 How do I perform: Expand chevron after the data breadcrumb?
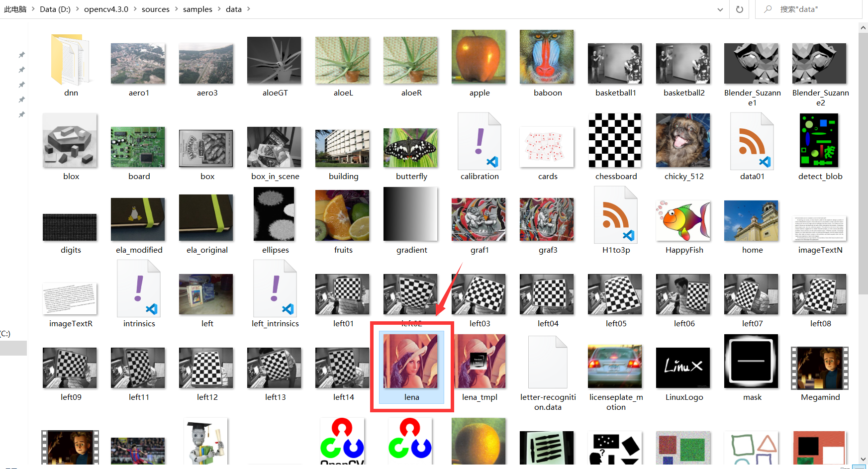[249, 9]
